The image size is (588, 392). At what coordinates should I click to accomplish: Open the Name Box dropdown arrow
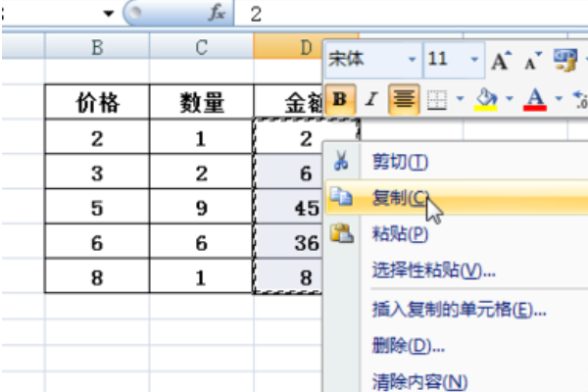tap(109, 14)
